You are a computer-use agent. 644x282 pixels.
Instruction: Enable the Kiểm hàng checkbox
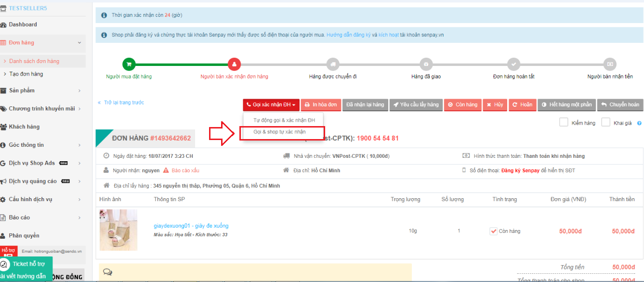(x=564, y=123)
